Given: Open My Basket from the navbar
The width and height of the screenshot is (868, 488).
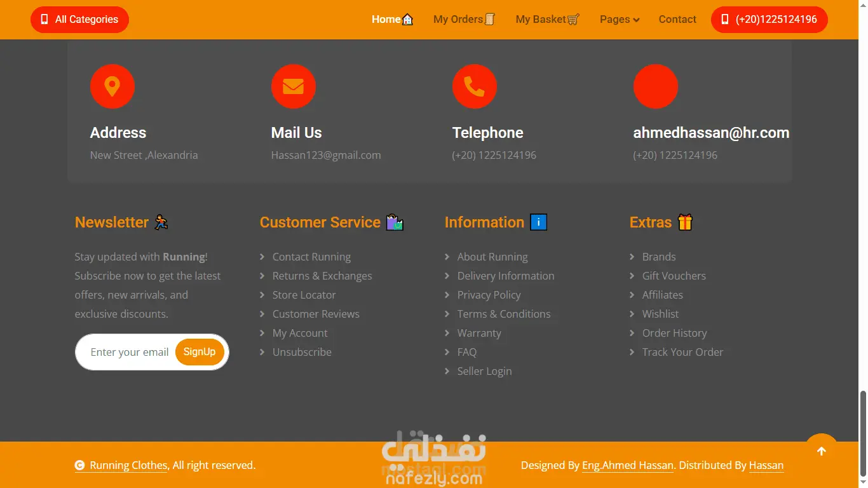Looking at the screenshot, I should point(547,20).
